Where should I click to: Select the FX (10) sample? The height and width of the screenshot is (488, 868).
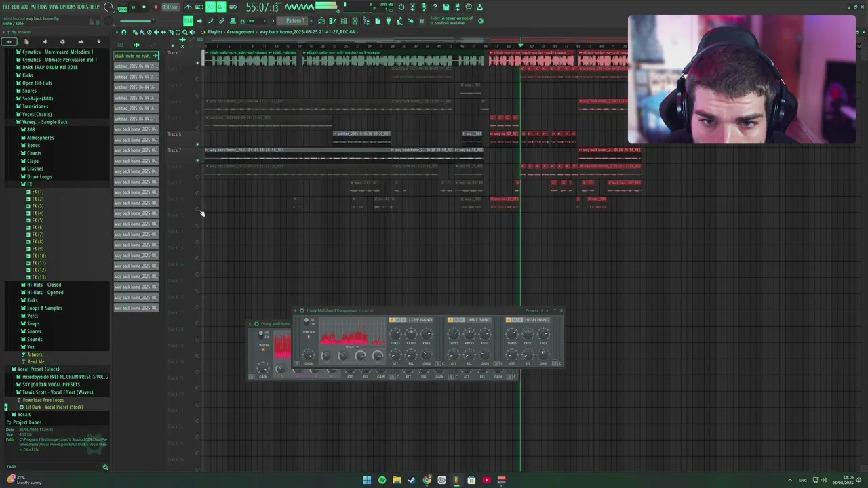click(39, 256)
